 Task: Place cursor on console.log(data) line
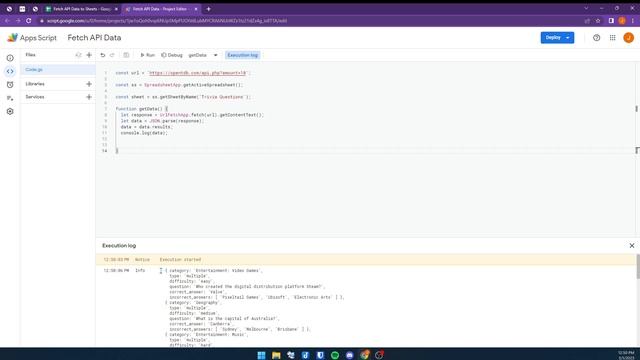pyautogui.click(x=144, y=133)
